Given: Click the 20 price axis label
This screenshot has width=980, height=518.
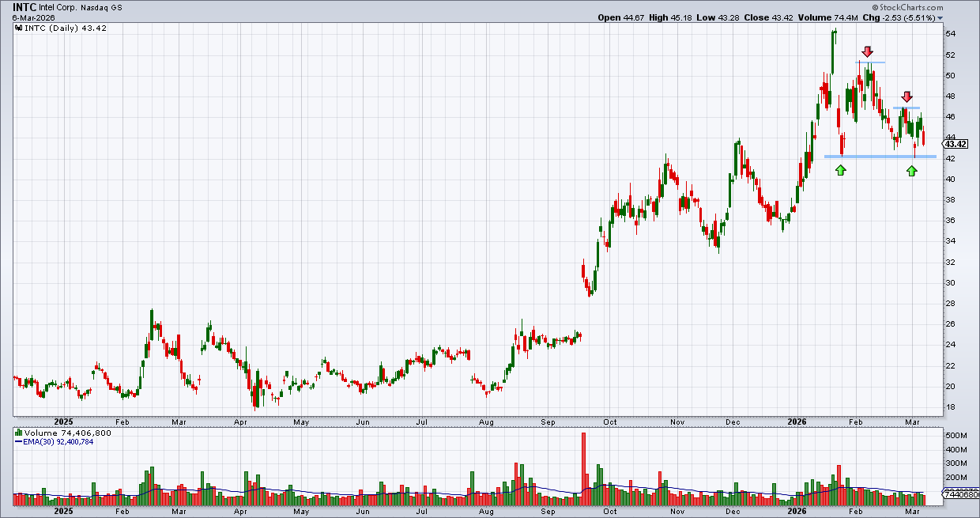Looking at the screenshot, I should [952, 387].
